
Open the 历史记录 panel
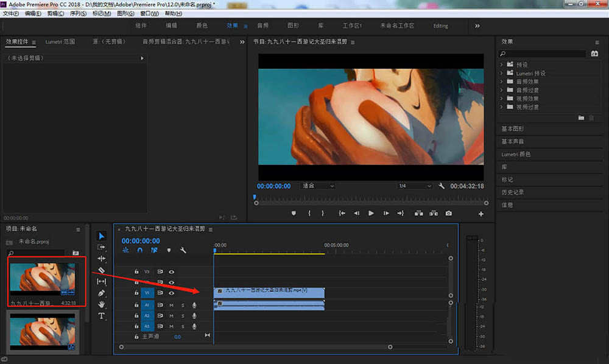pos(512,192)
